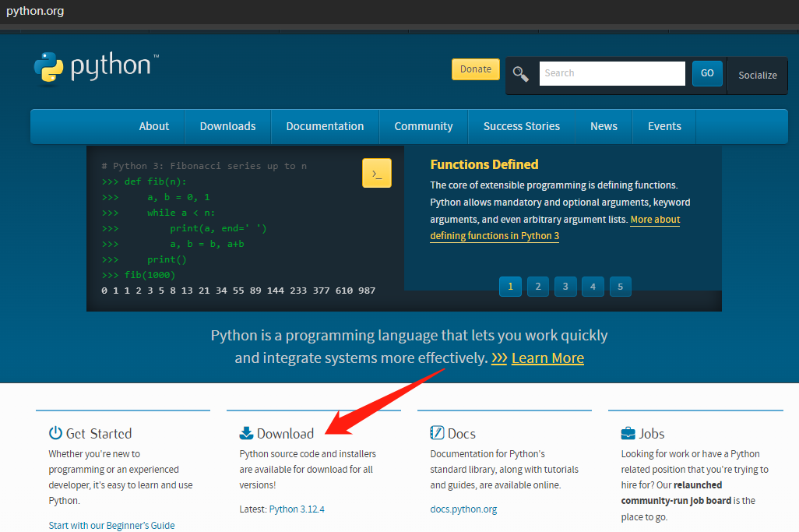Open the Community menu
Viewport: 799px width, 532px height.
[x=424, y=126]
